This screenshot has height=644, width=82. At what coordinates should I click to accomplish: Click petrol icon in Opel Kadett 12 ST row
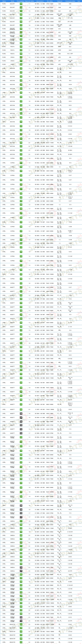pos(21,287)
